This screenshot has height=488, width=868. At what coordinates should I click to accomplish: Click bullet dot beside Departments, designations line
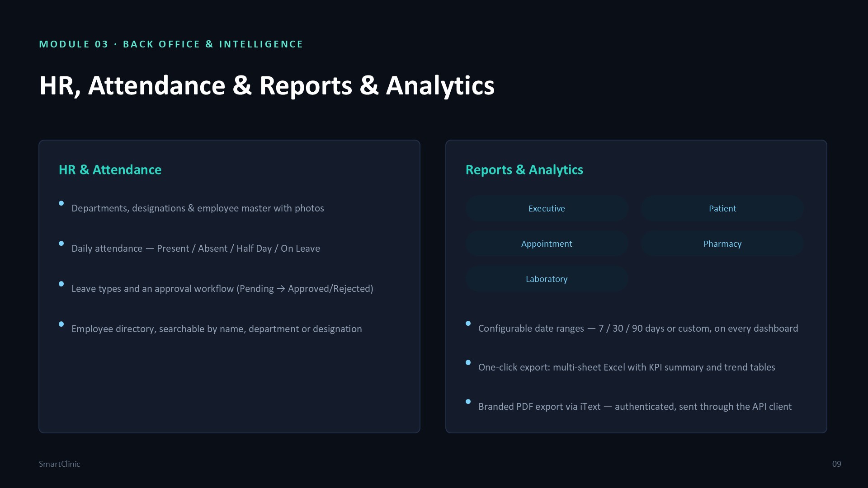click(x=61, y=203)
